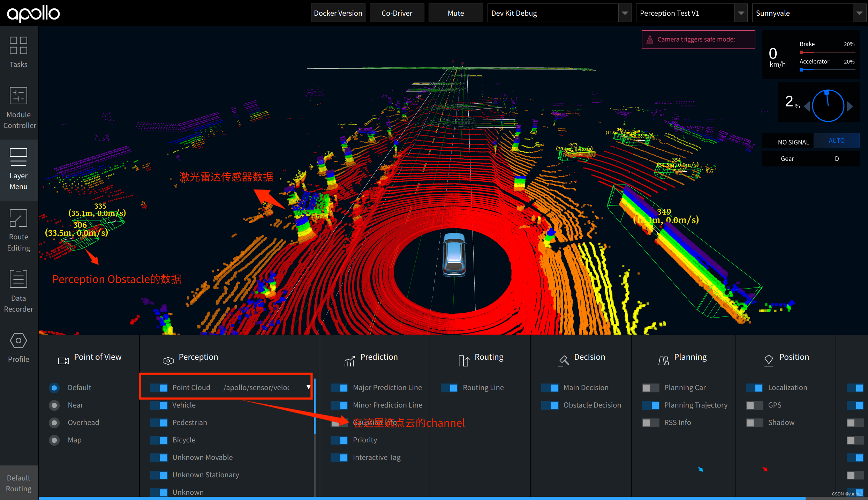Toggle the Point Cloud switch off
868x500 pixels.
click(x=159, y=388)
